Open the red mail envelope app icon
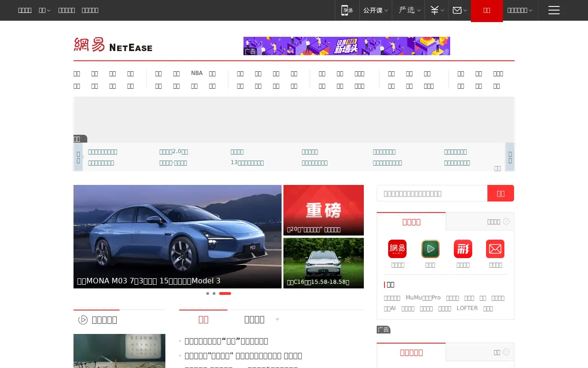Screen dimensions: 588x368 495,249
